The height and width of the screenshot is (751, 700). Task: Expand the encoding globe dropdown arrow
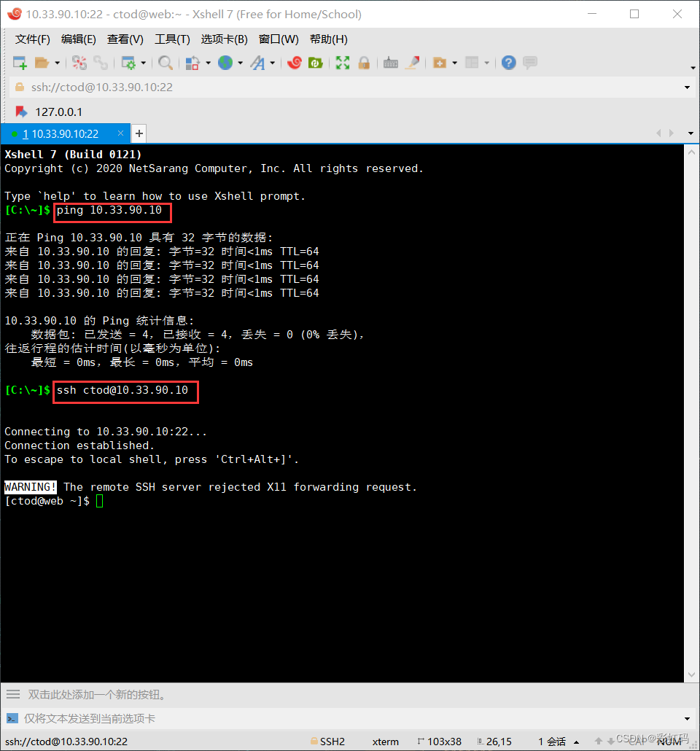coord(240,63)
